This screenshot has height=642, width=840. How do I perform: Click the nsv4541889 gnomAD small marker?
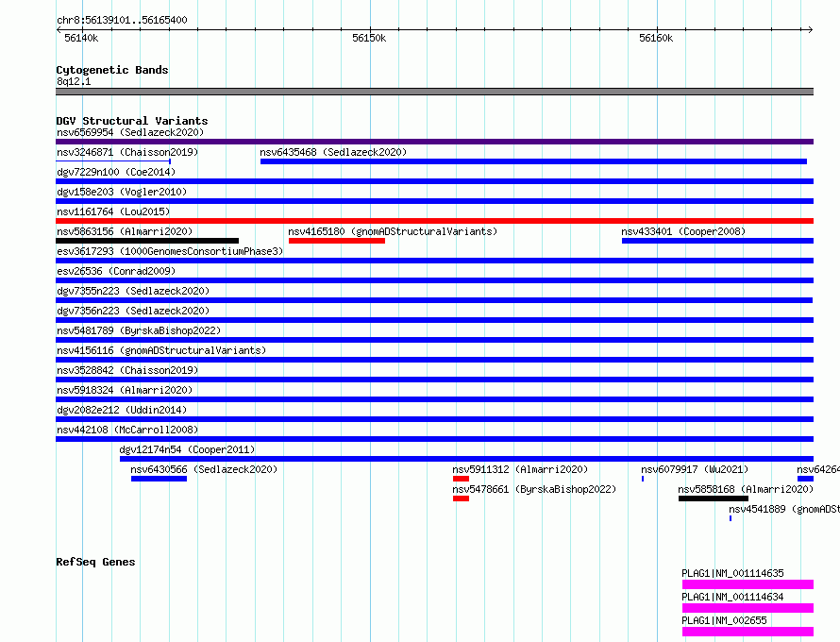pyautogui.click(x=731, y=518)
